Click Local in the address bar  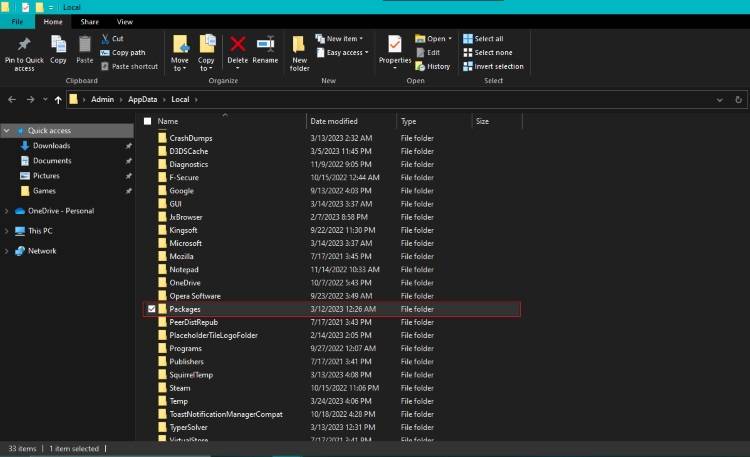(180, 100)
